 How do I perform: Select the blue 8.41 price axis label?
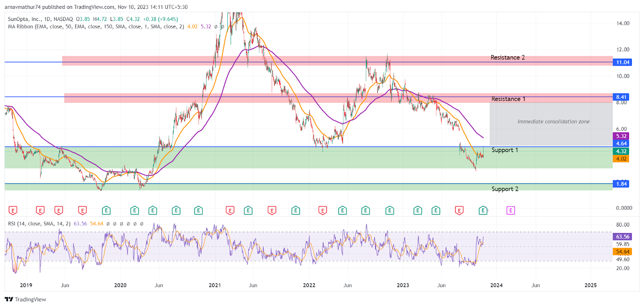[x=621, y=97]
